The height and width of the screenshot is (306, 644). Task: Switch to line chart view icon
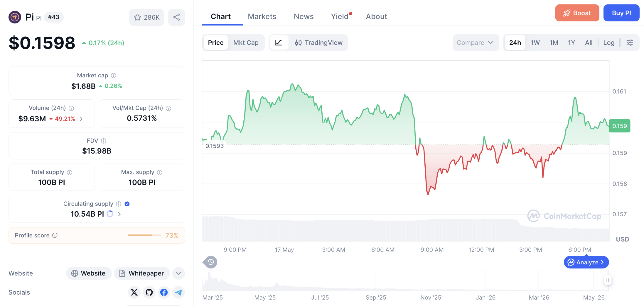tap(278, 43)
